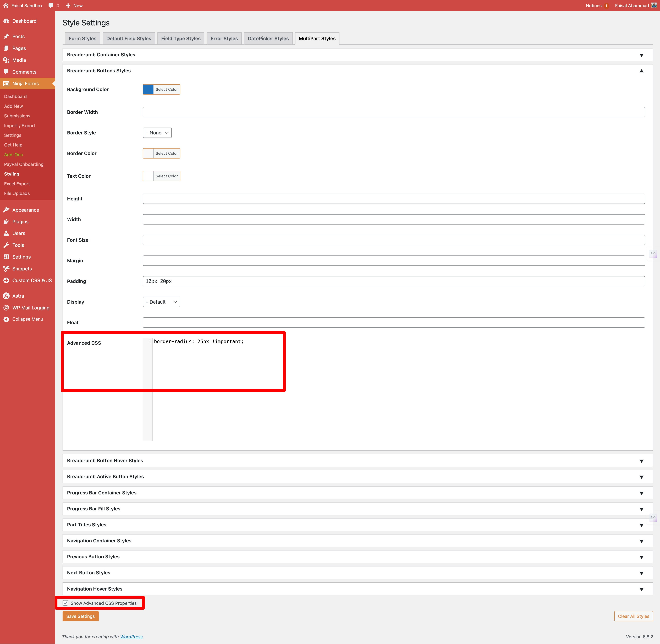
Task: Click the Astra theme logo icon
Action: coord(6,296)
